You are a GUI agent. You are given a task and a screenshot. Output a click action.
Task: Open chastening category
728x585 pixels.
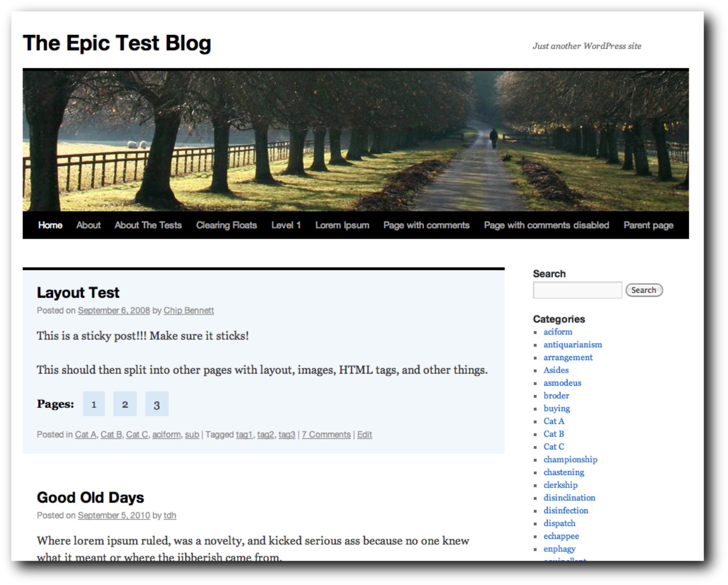[x=564, y=472]
